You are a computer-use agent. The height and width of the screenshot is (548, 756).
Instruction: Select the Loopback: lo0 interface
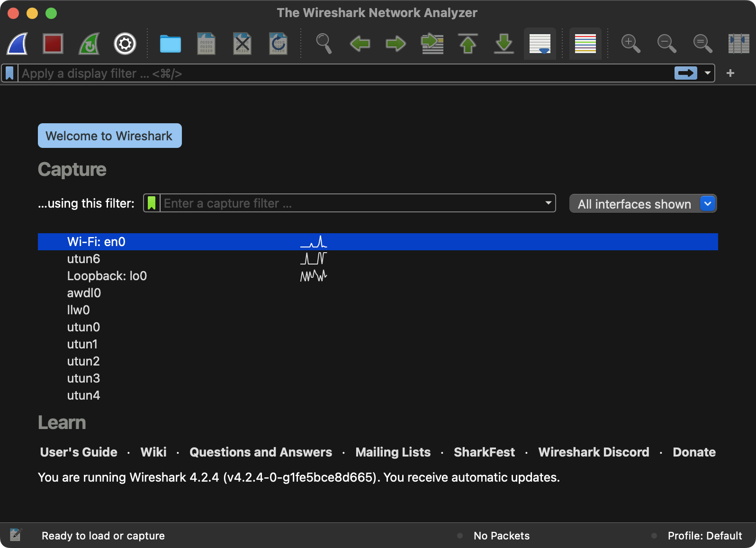(378, 276)
